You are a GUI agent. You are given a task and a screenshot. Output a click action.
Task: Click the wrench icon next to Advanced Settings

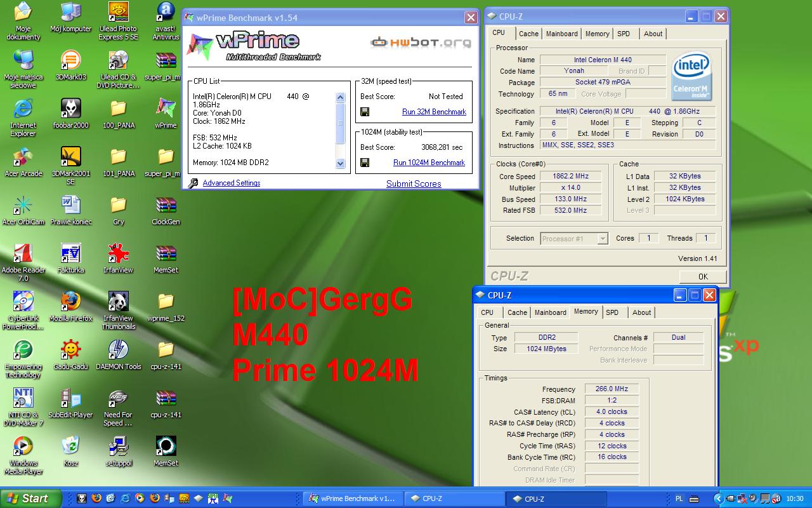click(x=193, y=183)
